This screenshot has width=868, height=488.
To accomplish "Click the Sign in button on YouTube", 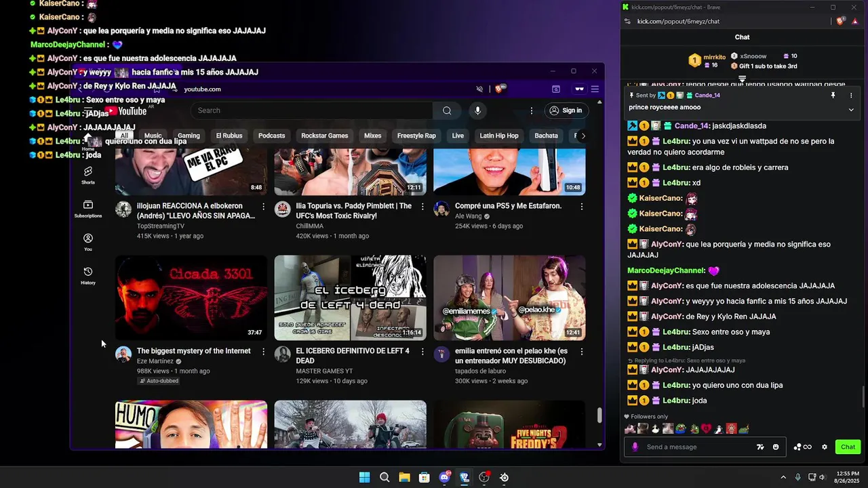I will click(566, 110).
